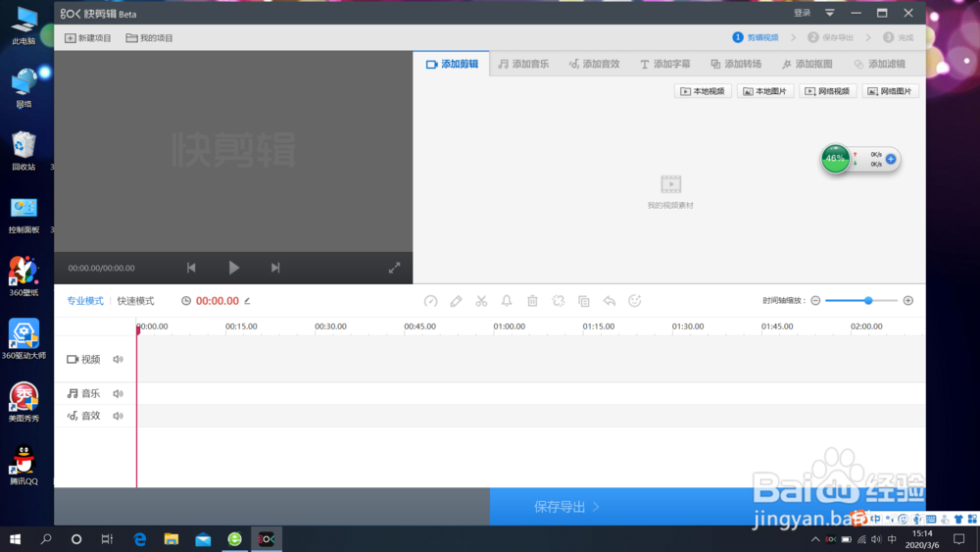Click the undo arrow icon
The height and width of the screenshot is (552, 980).
pos(610,301)
